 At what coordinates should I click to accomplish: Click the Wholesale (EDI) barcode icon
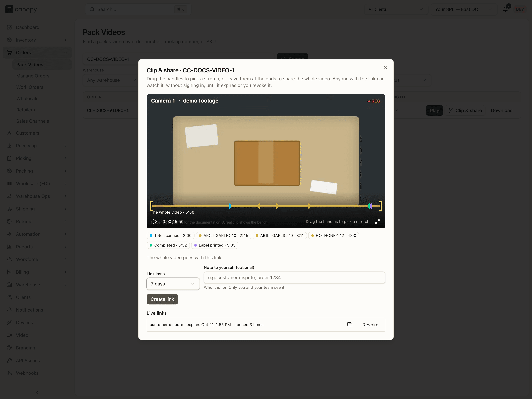click(9, 184)
